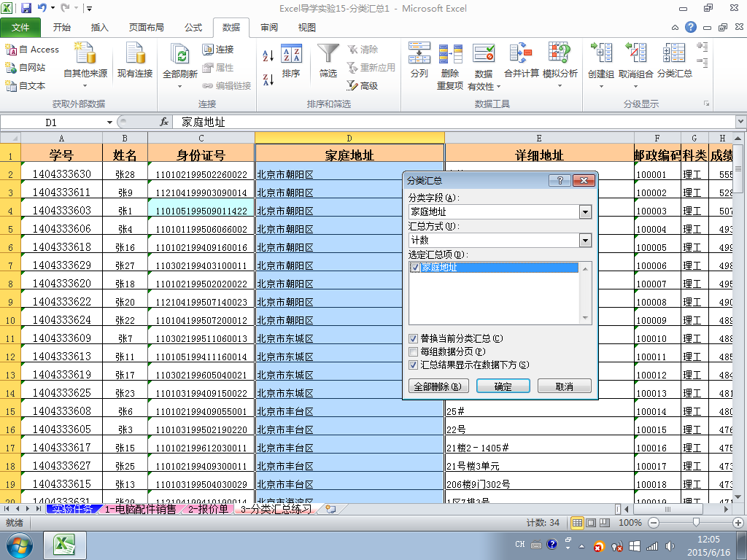Image resolution: width=747 pixels, height=560 pixels.
Task: Click Consolidate (合并计算)
Action: 522,60
